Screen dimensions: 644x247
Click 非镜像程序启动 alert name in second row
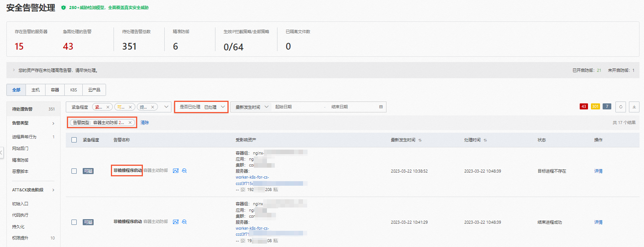coord(127,221)
